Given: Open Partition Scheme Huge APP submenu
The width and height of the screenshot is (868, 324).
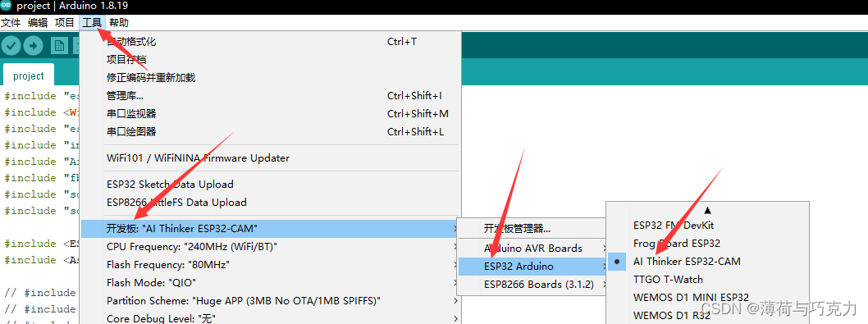Looking at the screenshot, I should coord(270,301).
